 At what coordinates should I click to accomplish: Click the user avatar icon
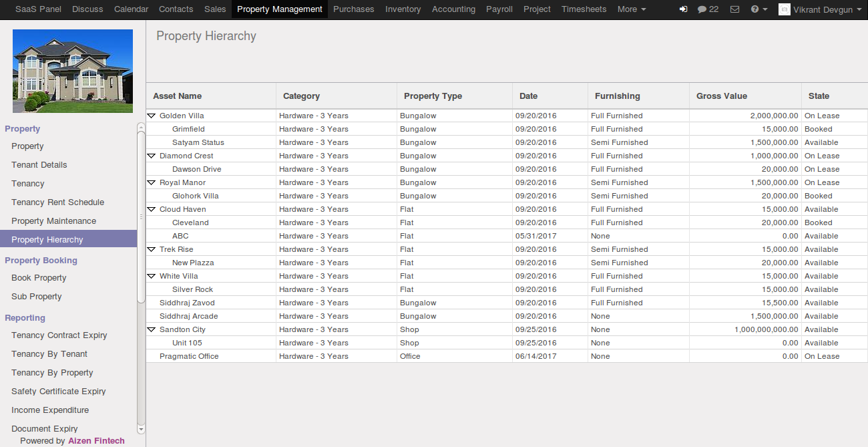point(785,9)
